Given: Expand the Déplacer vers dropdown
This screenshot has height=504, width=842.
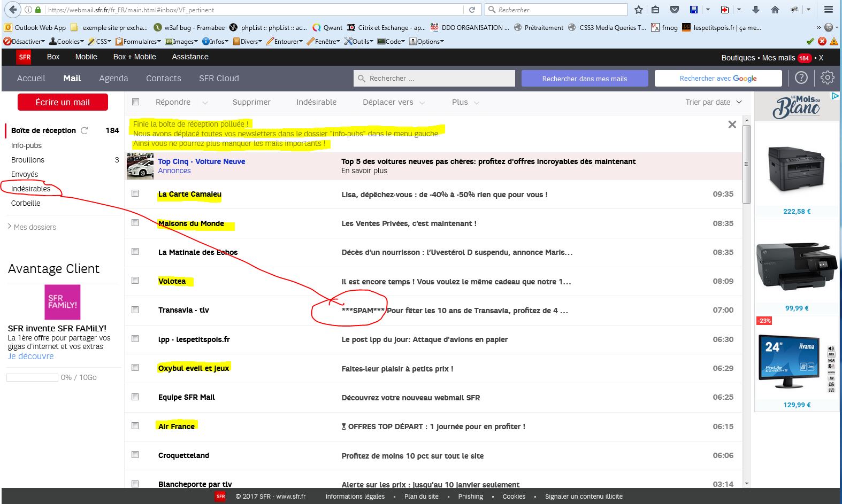Looking at the screenshot, I should pyautogui.click(x=393, y=102).
